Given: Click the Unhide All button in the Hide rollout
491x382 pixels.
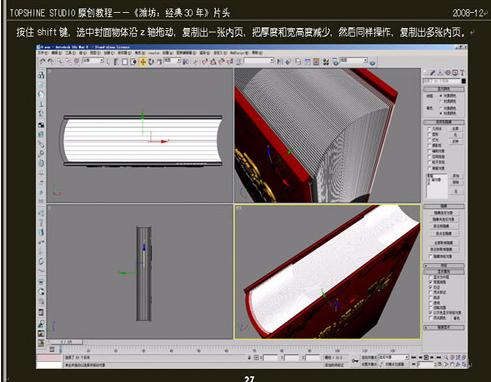Looking at the screenshot, I should [444, 243].
